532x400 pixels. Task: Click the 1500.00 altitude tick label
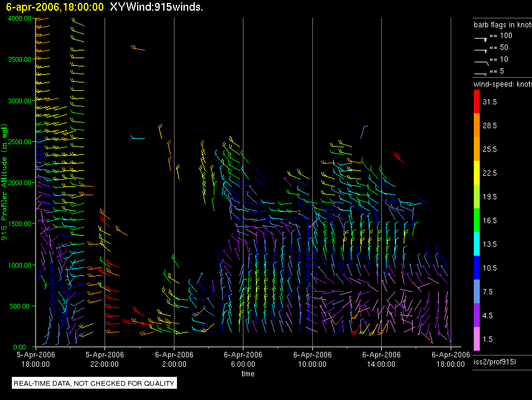click(x=20, y=224)
